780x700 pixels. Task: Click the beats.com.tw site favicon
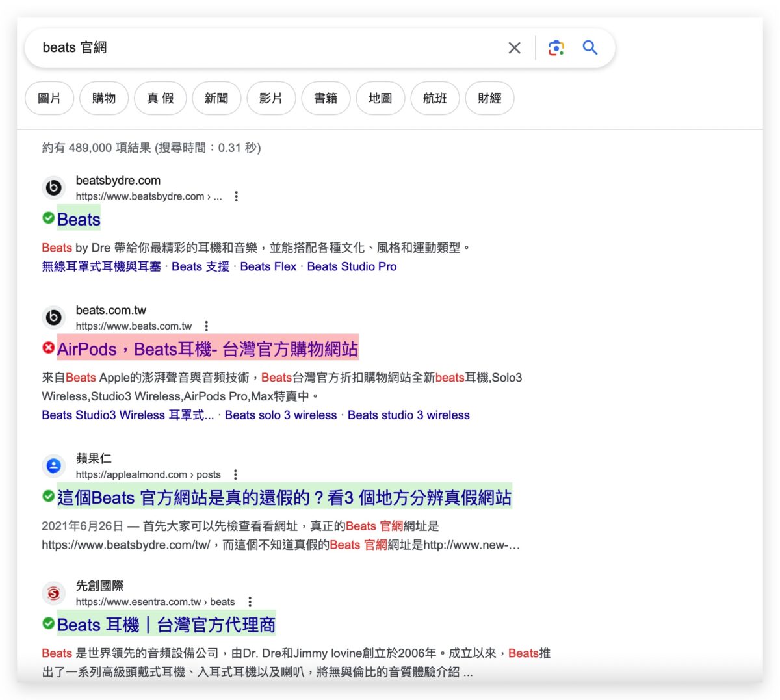(x=54, y=318)
